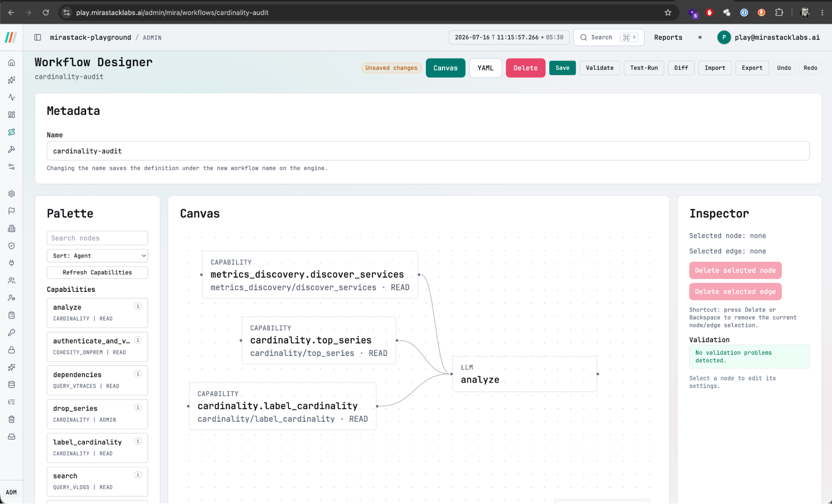Open the date-time selector in header

509,37
